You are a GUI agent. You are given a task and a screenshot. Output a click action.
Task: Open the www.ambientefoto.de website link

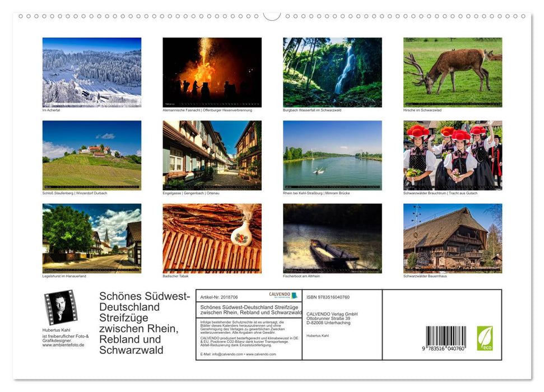click(64, 344)
